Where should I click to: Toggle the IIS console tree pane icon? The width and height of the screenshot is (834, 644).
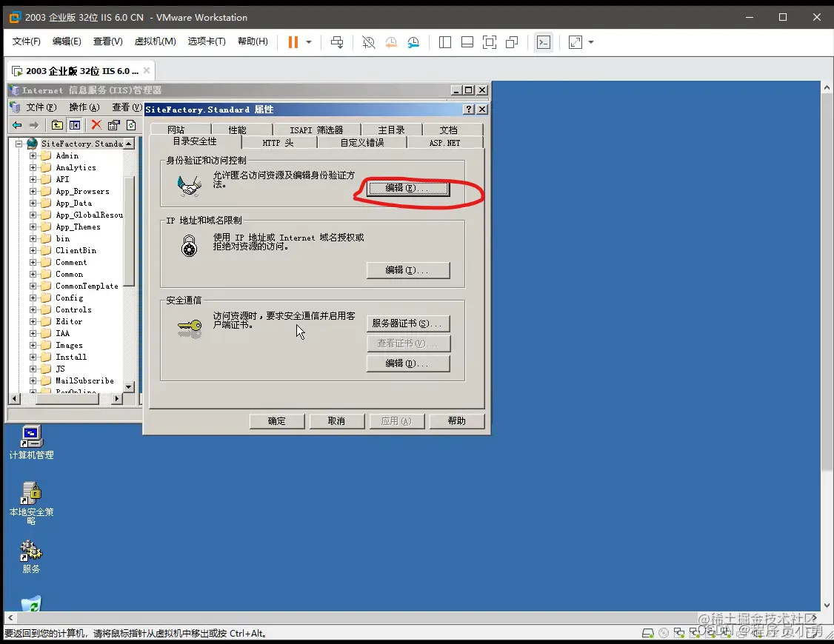(x=75, y=125)
